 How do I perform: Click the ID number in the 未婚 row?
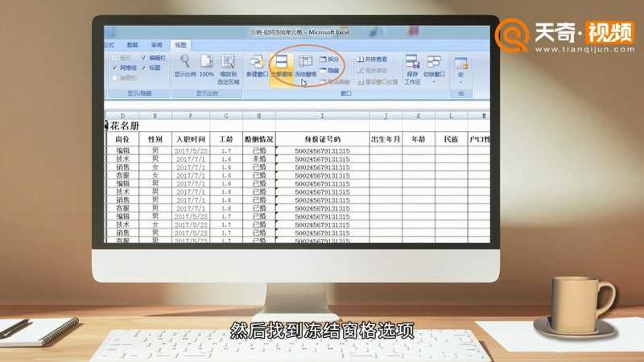[x=323, y=158]
